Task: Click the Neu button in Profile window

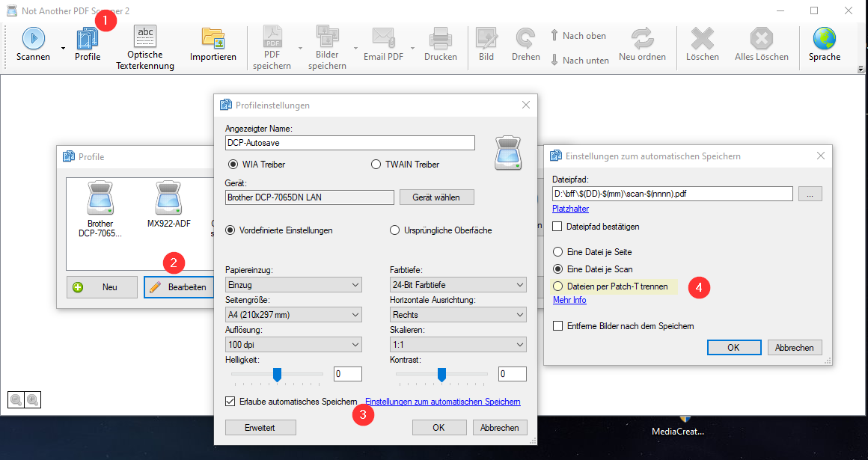Action: (102, 287)
